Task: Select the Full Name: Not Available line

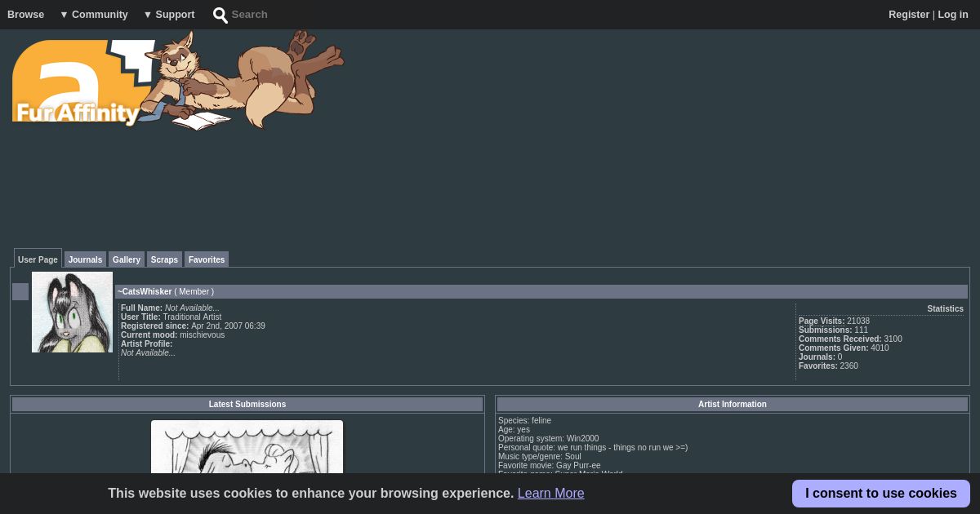Action: click(x=170, y=308)
